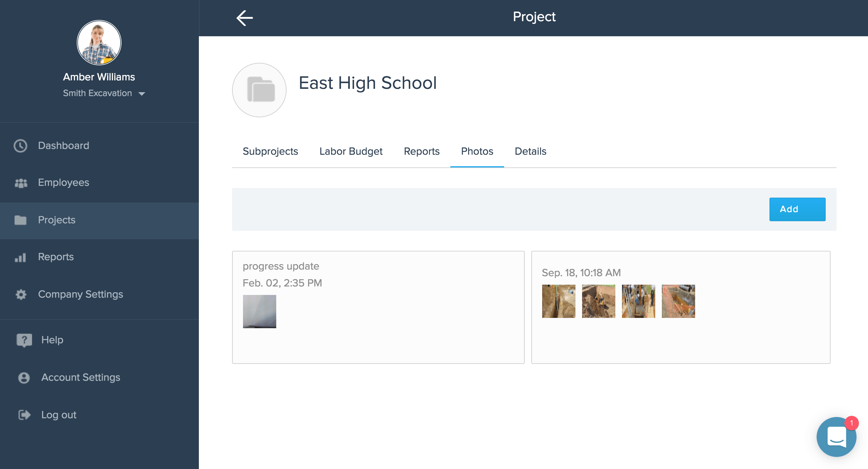Click the Company Settings gear icon

click(21, 294)
